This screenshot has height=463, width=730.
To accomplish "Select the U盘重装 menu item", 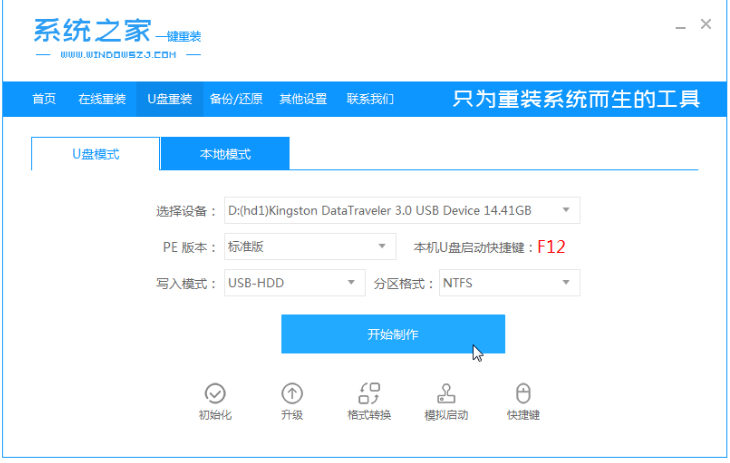I will (169, 99).
